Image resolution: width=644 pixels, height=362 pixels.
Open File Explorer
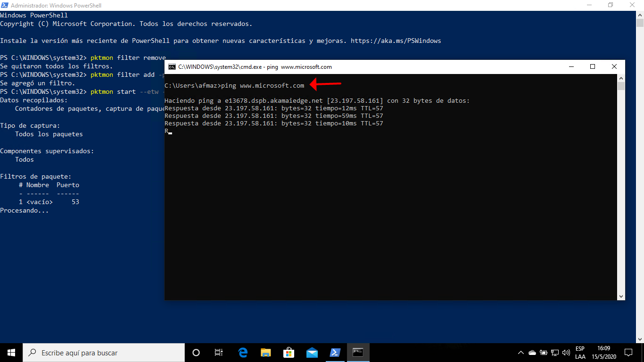(x=265, y=352)
